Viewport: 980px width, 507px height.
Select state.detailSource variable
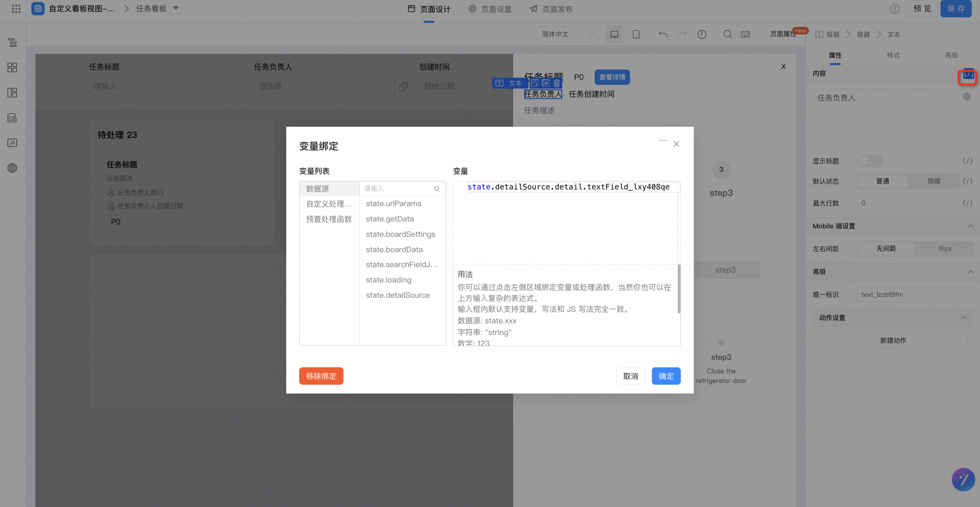click(398, 295)
